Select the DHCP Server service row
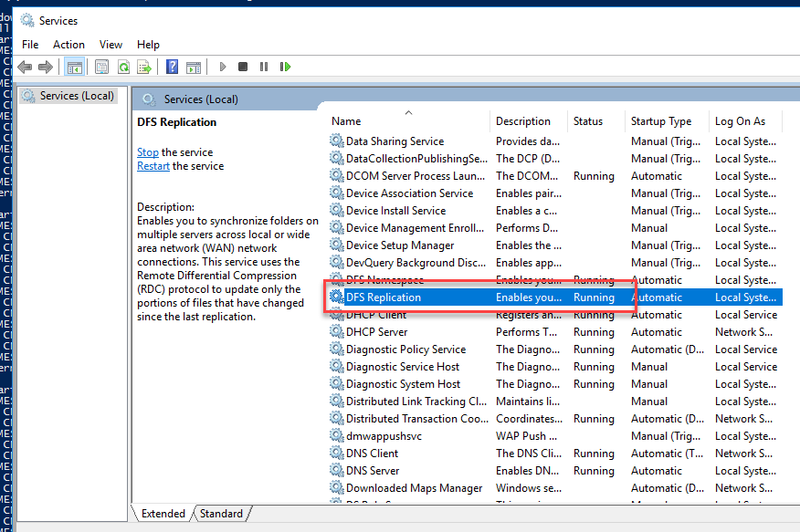The width and height of the screenshot is (800, 532). pyautogui.click(x=376, y=332)
